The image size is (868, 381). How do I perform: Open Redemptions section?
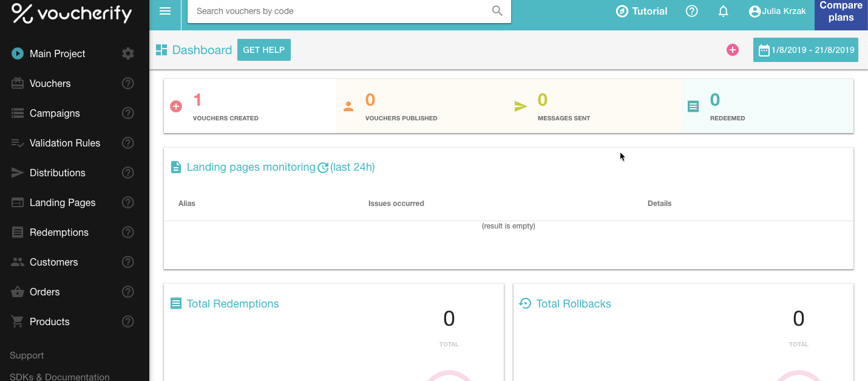59,232
